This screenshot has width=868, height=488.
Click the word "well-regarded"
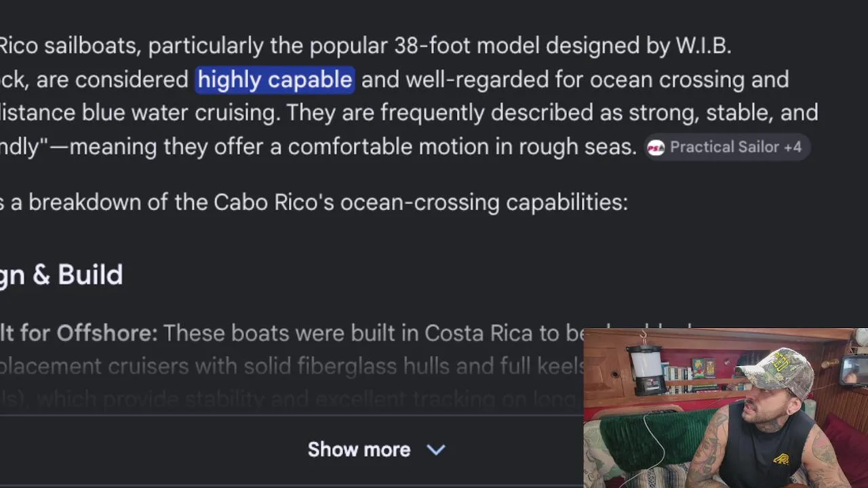click(x=477, y=80)
